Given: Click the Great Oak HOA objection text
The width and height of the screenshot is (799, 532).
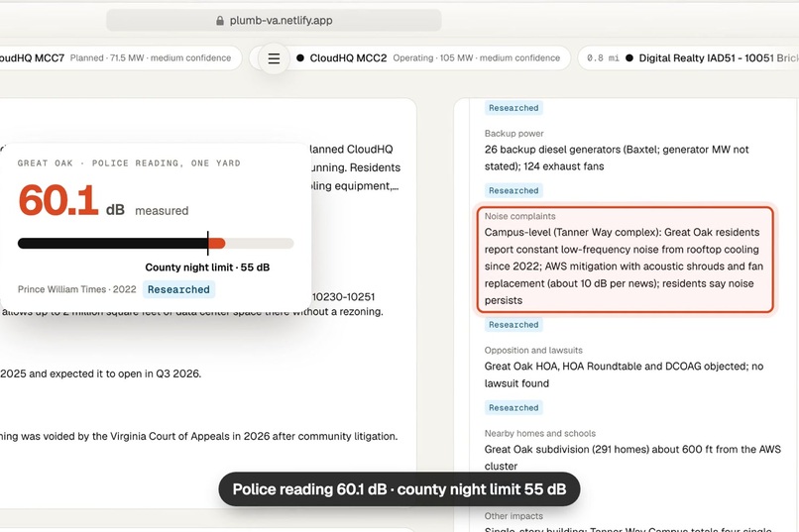Looking at the screenshot, I should [x=624, y=374].
